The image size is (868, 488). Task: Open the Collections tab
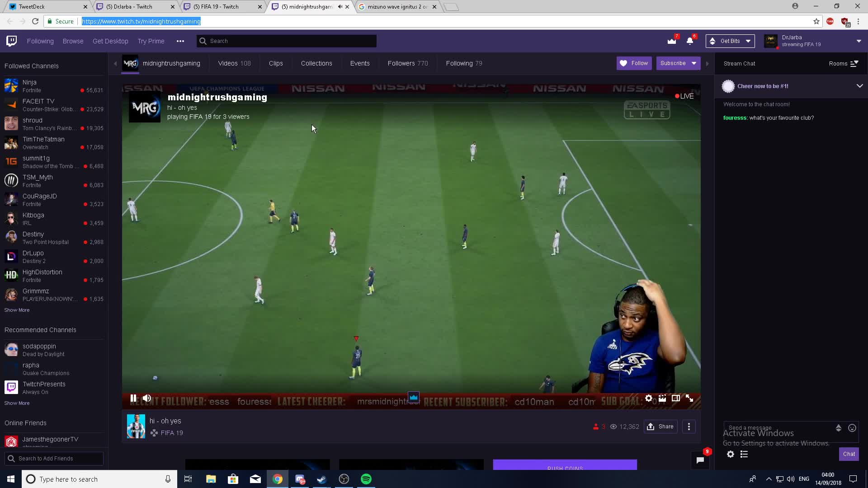[x=316, y=63]
